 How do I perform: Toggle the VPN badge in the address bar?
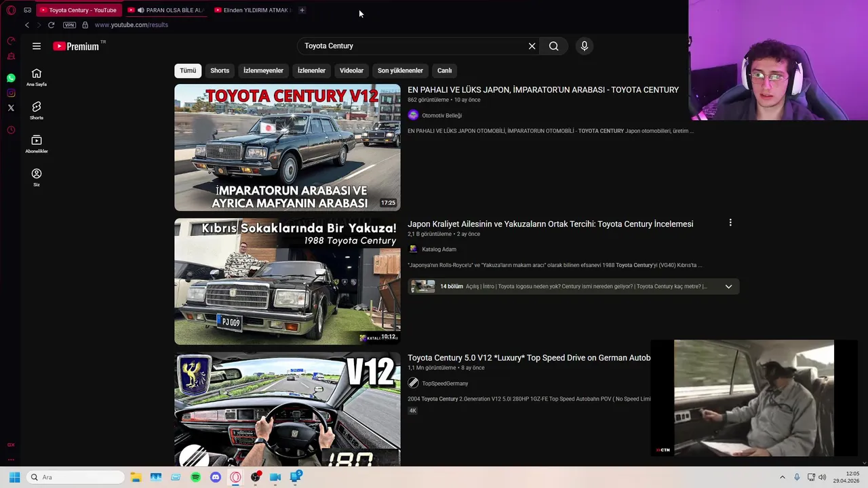pos(69,25)
